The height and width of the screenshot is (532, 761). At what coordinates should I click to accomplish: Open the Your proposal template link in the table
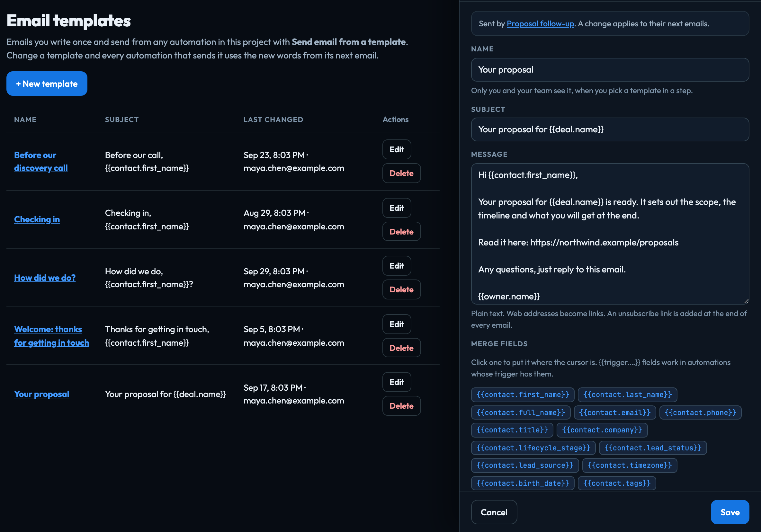(x=41, y=394)
